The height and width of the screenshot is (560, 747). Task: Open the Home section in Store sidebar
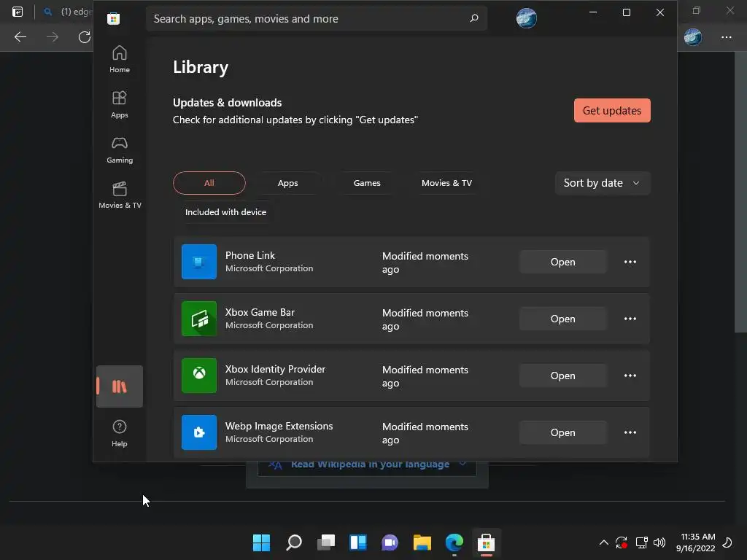point(119,59)
